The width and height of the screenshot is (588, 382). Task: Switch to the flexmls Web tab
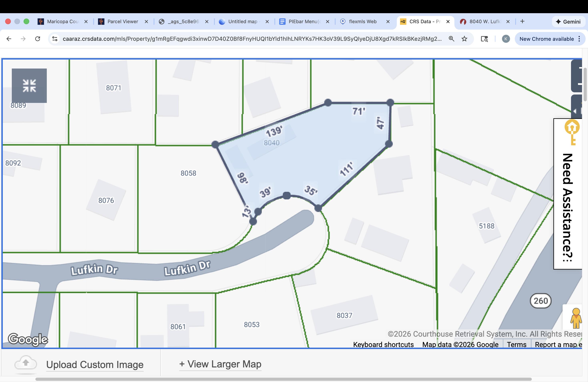point(362,21)
